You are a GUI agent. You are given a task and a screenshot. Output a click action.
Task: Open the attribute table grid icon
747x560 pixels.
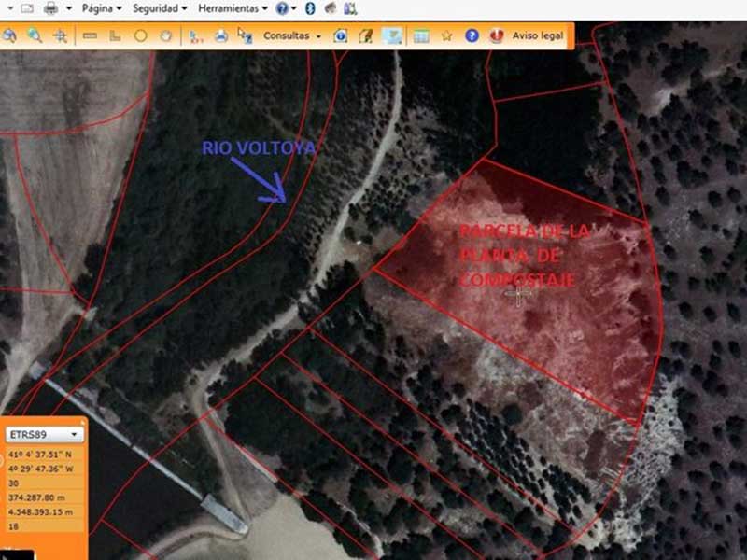(x=420, y=36)
